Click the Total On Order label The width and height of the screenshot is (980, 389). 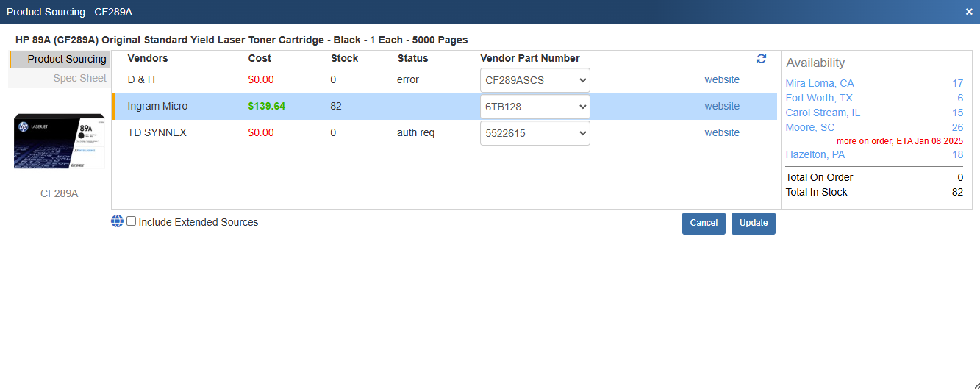tap(819, 178)
